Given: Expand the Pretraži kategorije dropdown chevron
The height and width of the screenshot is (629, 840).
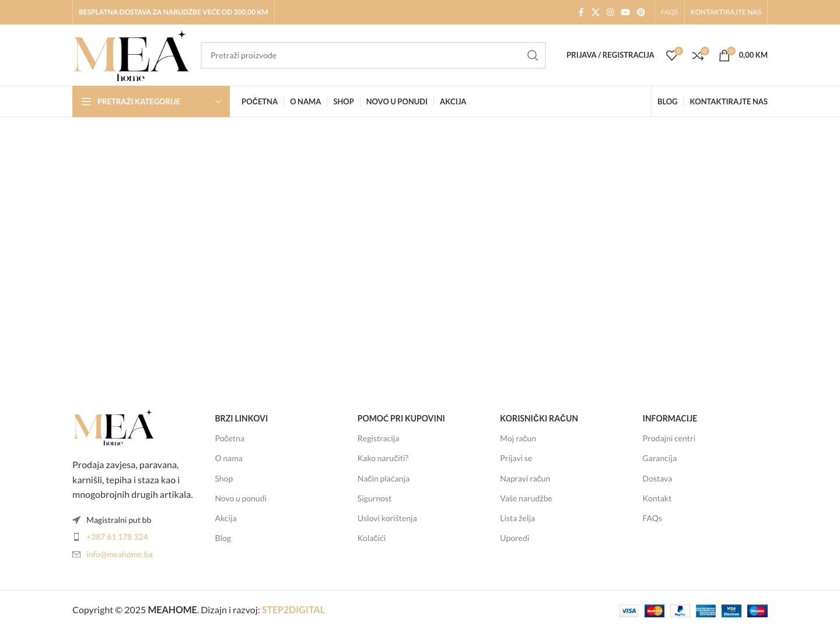Looking at the screenshot, I should click(218, 101).
